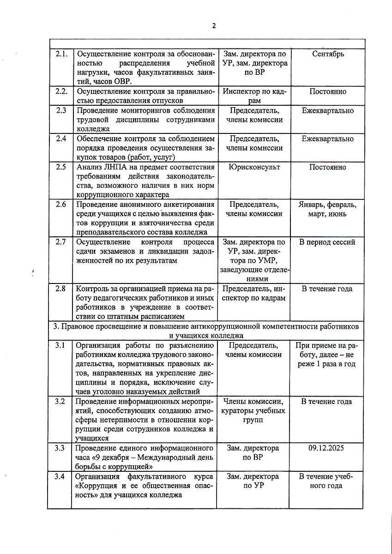Select row number 2.8
This screenshot has height=554, width=392.
[x=60, y=289]
